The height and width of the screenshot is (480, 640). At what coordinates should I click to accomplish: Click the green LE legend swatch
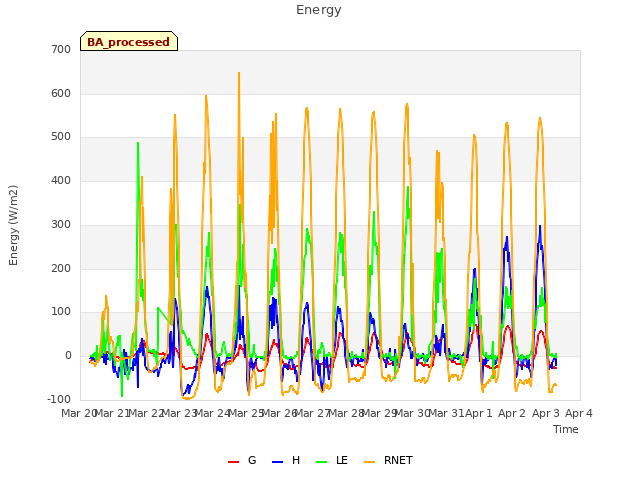322,462
